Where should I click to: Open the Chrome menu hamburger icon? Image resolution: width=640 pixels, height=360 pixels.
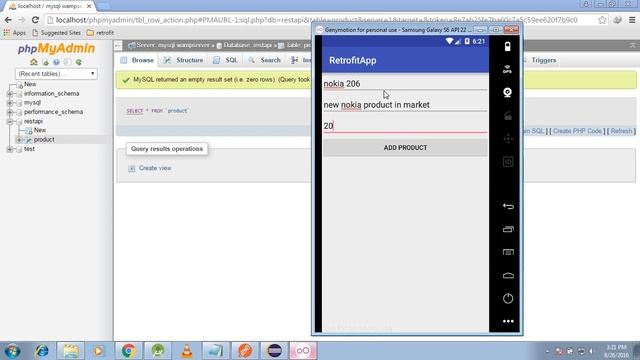coord(632,20)
